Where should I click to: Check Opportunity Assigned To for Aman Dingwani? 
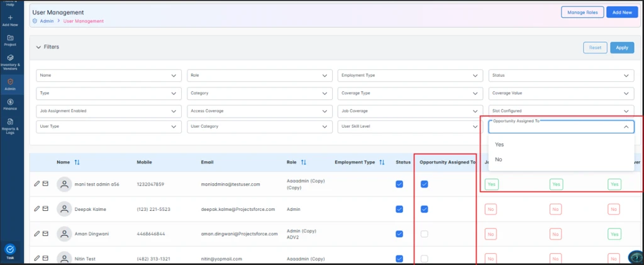(425, 234)
